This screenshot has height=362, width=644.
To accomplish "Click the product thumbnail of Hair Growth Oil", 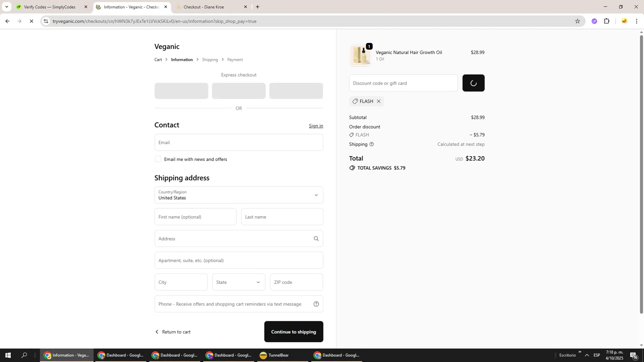I will (360, 55).
